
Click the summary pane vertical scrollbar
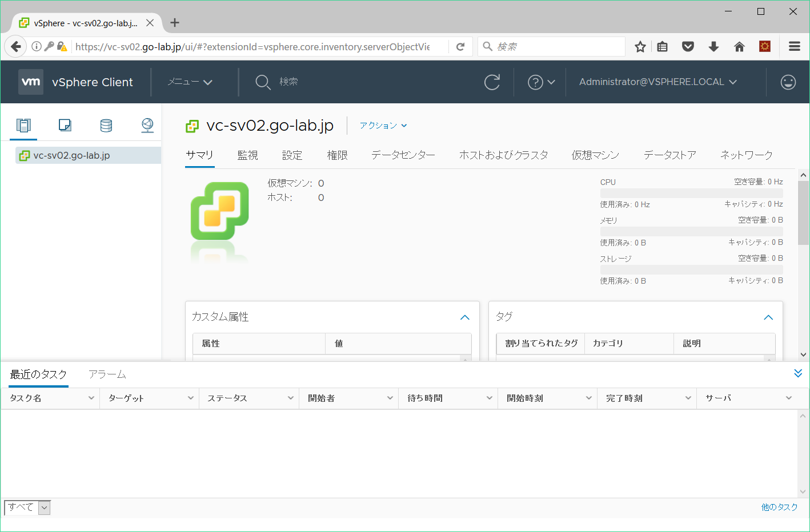(x=803, y=213)
